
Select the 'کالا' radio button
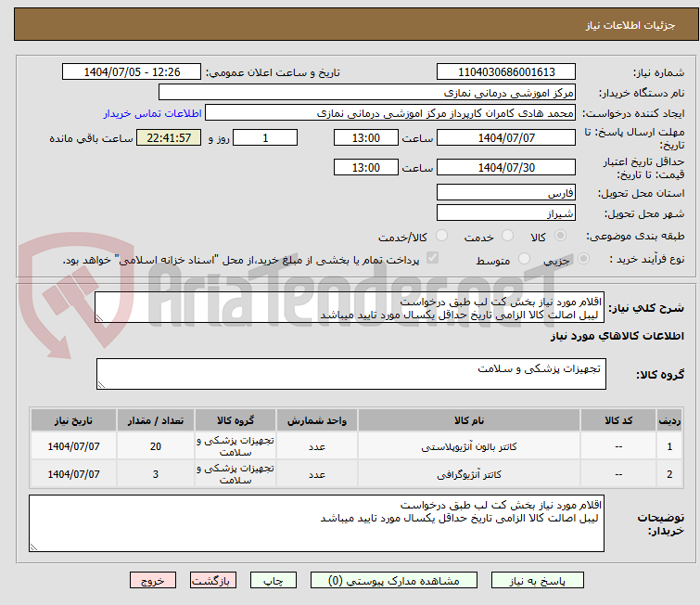pyautogui.click(x=560, y=236)
